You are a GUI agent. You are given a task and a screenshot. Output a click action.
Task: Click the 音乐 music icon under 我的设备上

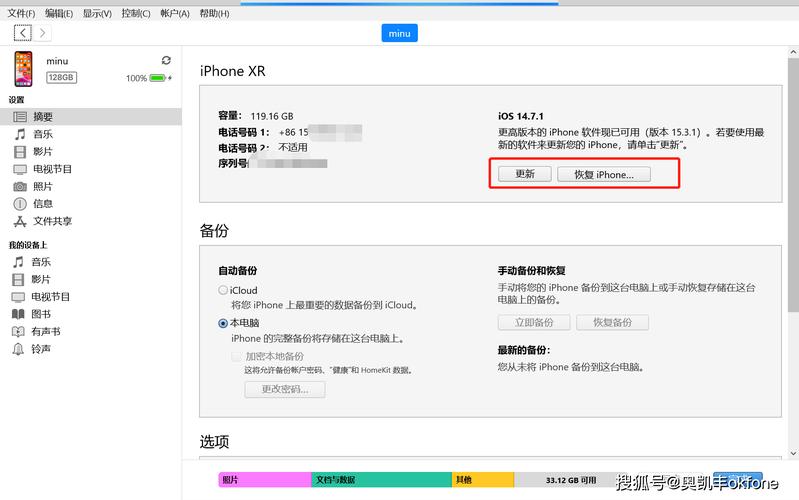(18, 262)
